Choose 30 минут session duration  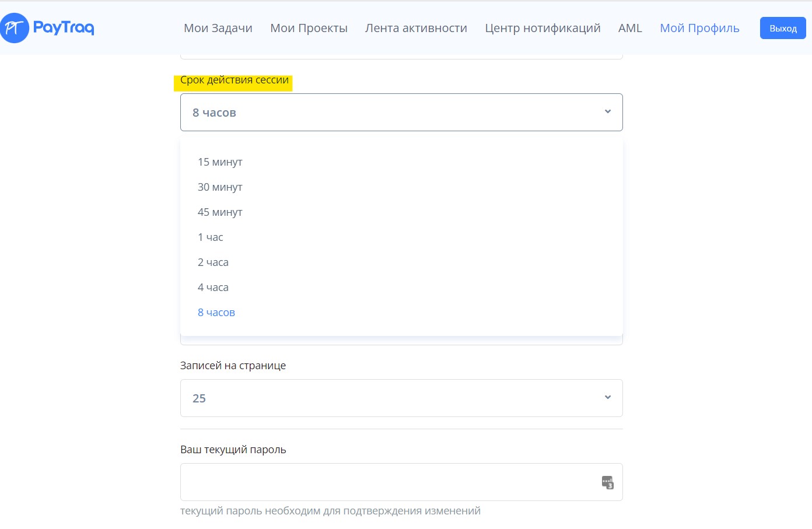220,187
